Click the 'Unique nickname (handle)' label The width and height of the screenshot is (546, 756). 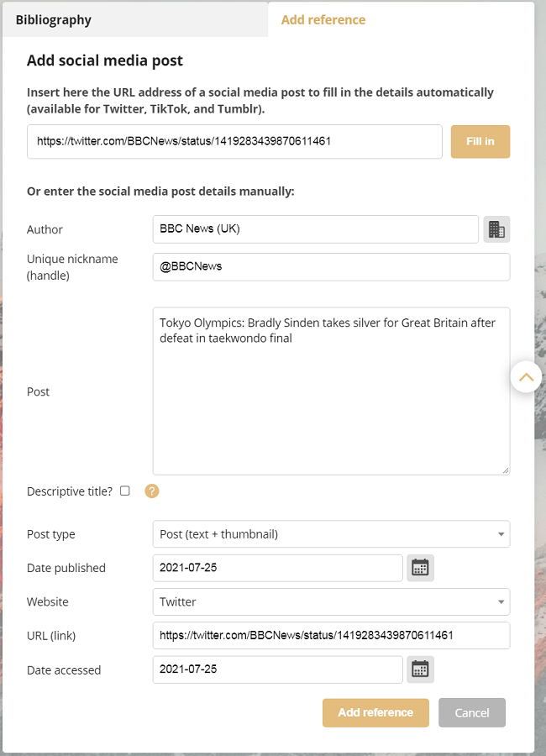pos(72,267)
